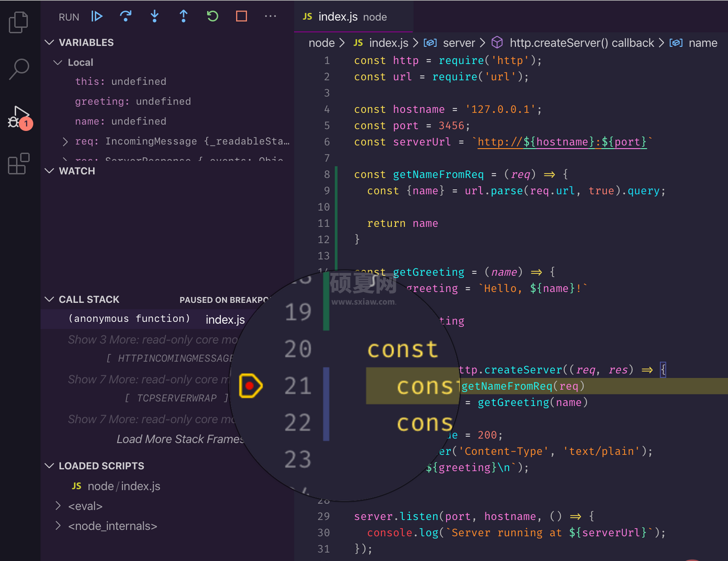
Task: Click the name breadcrumb segment
Action: [703, 43]
